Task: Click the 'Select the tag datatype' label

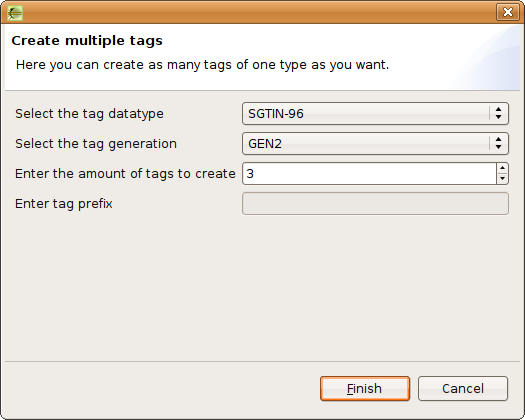Action: click(89, 114)
